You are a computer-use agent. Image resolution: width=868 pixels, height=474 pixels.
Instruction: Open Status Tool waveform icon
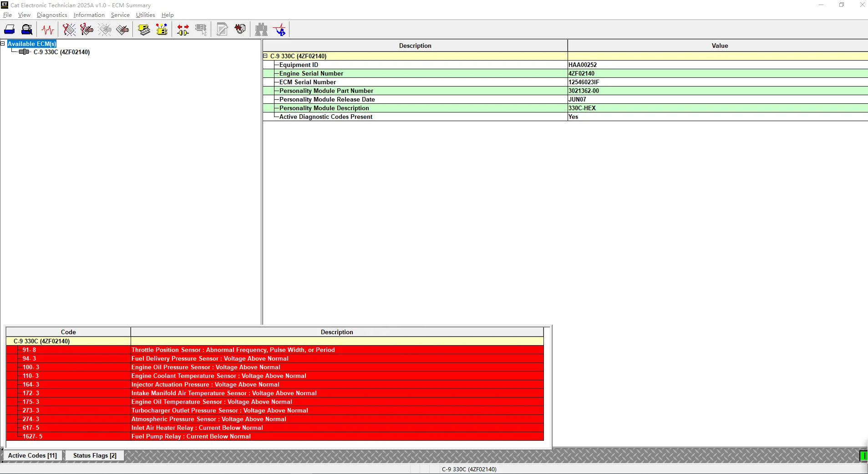[x=48, y=30]
